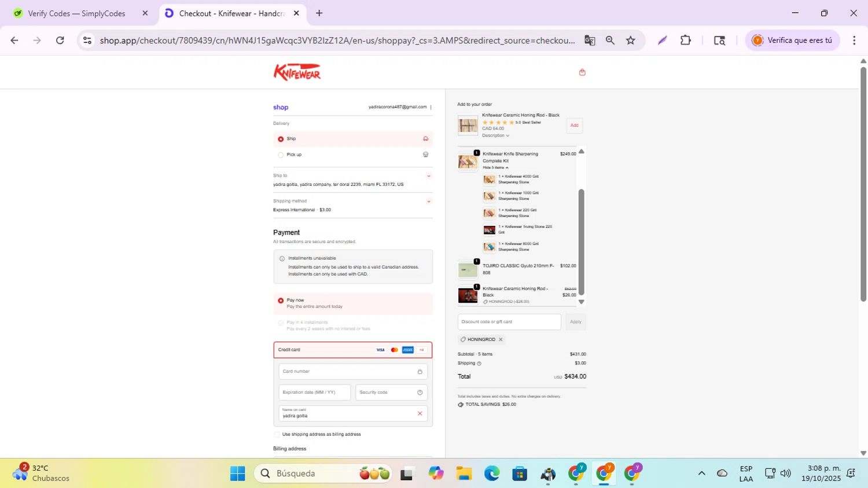
Task: Open the weather widget showing 32°C
Action: (41, 474)
